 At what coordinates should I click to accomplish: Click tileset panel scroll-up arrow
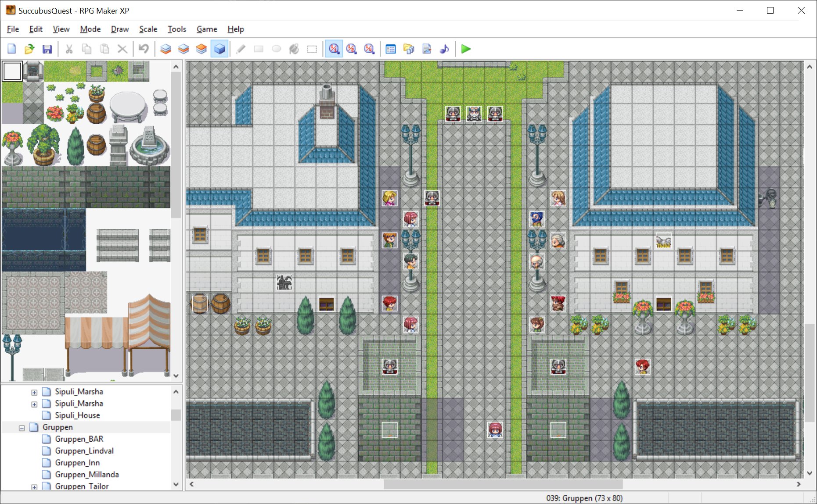[176, 67]
